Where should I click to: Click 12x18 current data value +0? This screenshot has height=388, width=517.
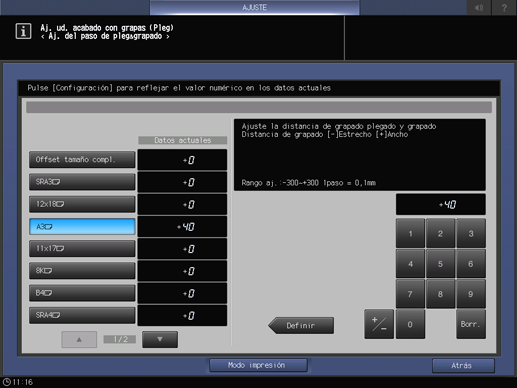point(182,204)
